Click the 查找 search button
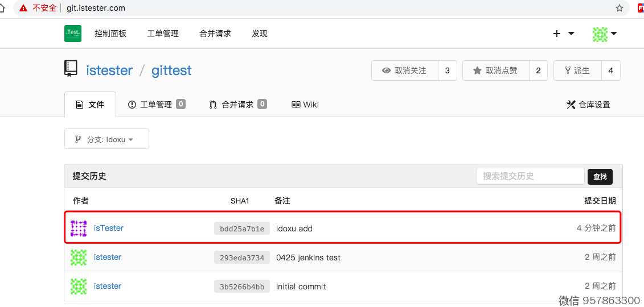Screen dimensions: 644x307 click(600, 177)
